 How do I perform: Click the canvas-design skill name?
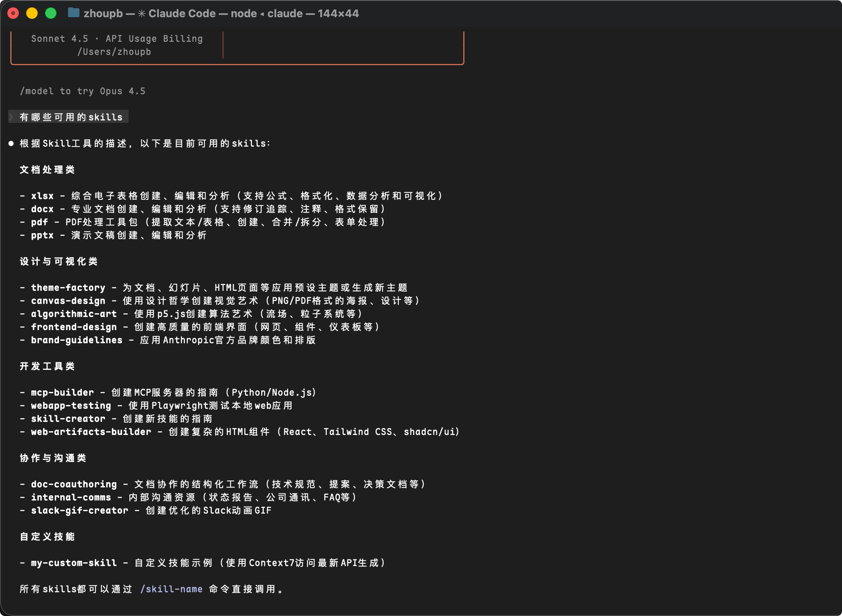68,301
